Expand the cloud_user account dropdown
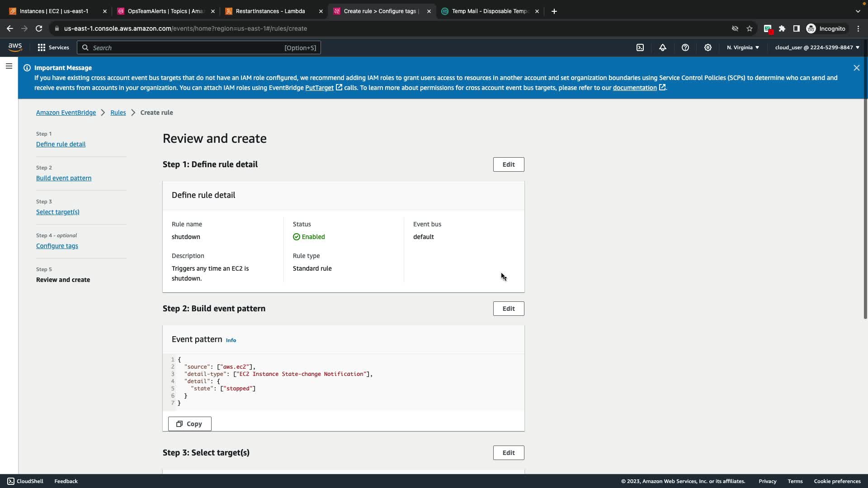 (x=816, y=47)
